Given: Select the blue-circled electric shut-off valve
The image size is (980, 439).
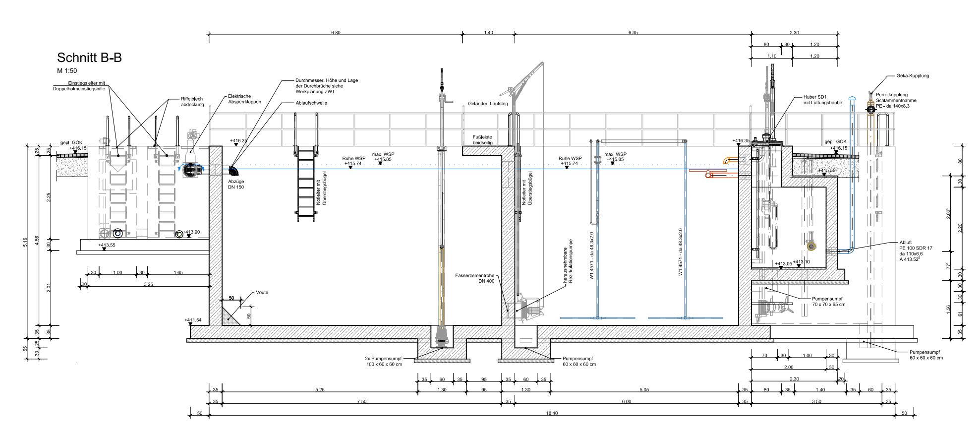Looking at the screenshot, I should (x=190, y=170).
